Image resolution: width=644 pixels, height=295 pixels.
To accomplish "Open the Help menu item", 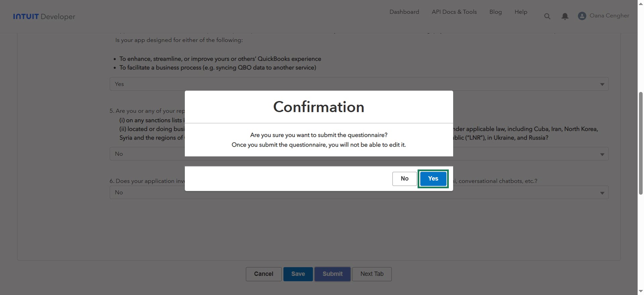I will point(521,12).
